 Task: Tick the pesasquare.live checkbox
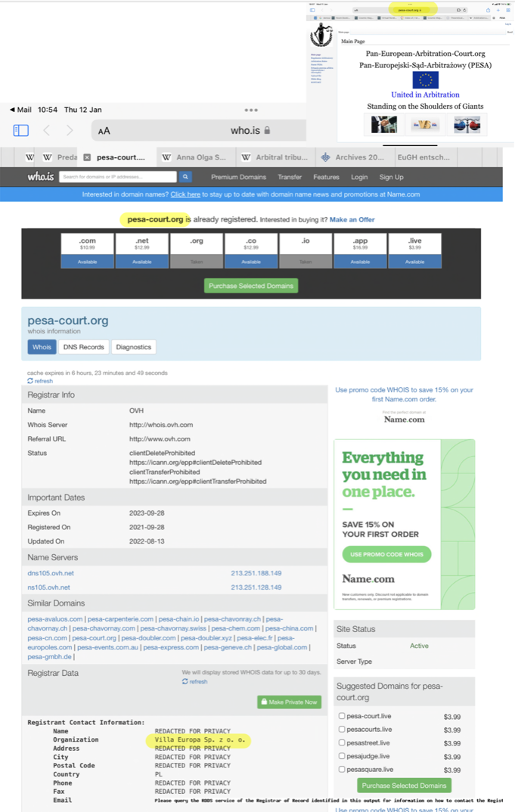click(341, 769)
